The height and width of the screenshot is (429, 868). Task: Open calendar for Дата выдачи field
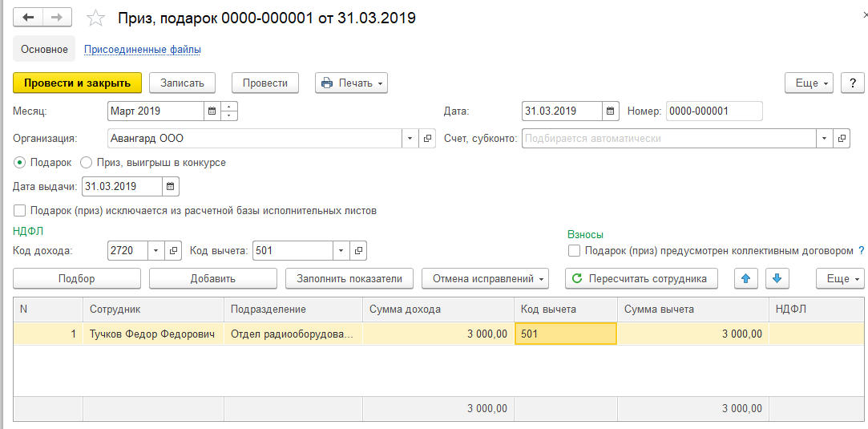pos(170,187)
